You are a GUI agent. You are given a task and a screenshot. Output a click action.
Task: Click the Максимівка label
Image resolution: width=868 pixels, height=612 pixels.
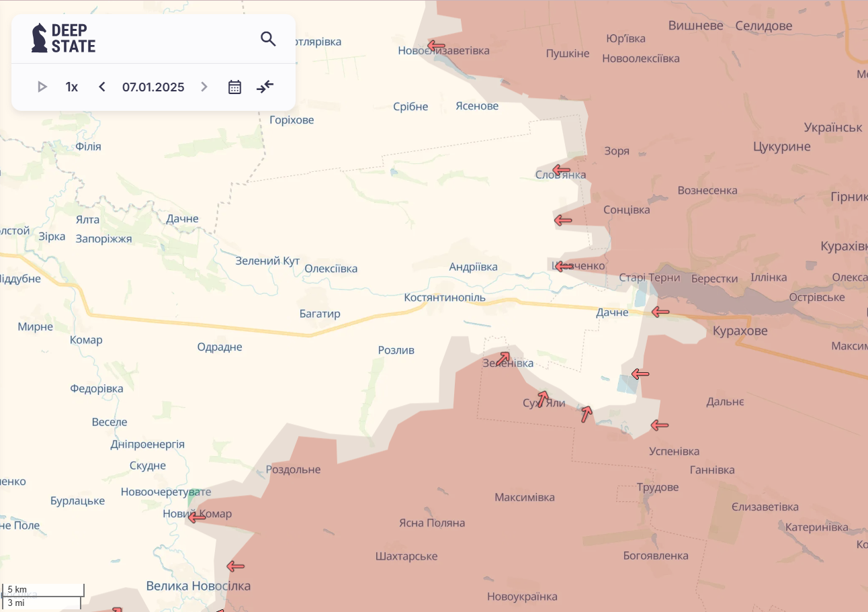[525, 497]
